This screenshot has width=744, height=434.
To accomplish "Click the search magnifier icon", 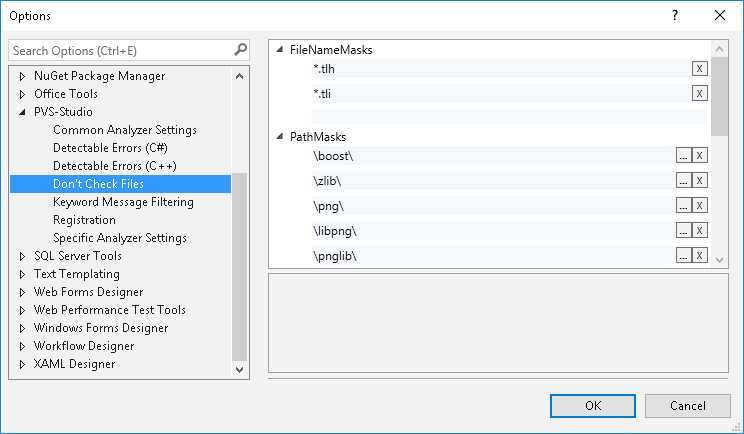I will [240, 49].
